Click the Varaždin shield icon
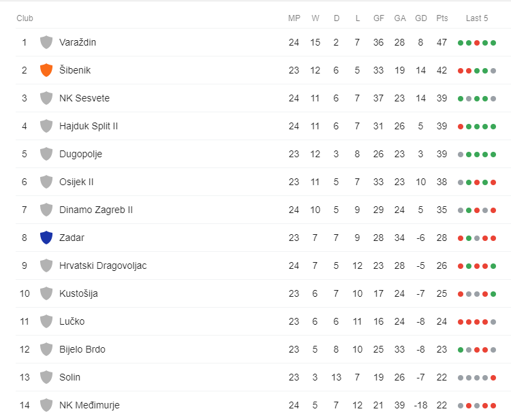The image size is (511, 420). [x=46, y=42]
